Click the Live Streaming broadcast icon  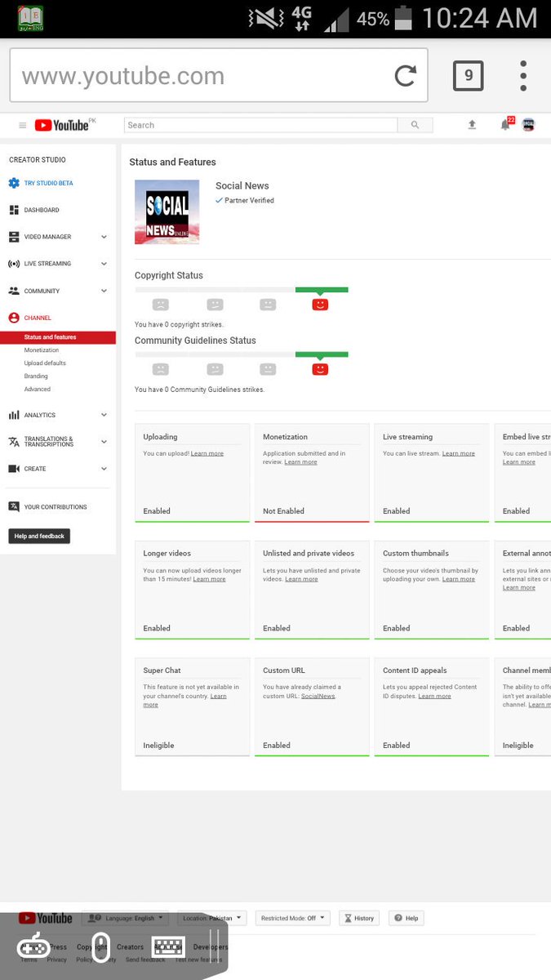tap(14, 264)
